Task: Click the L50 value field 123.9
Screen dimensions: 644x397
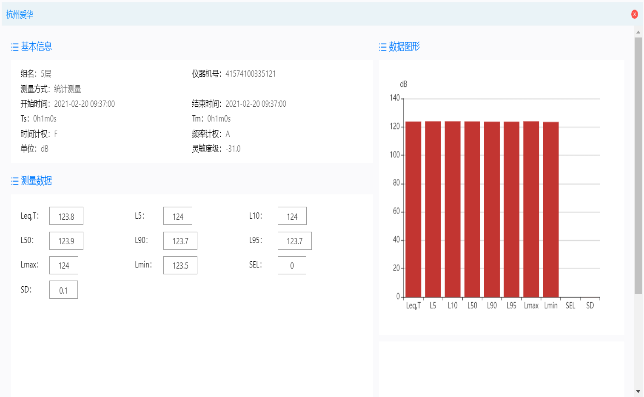Action: tap(66, 241)
